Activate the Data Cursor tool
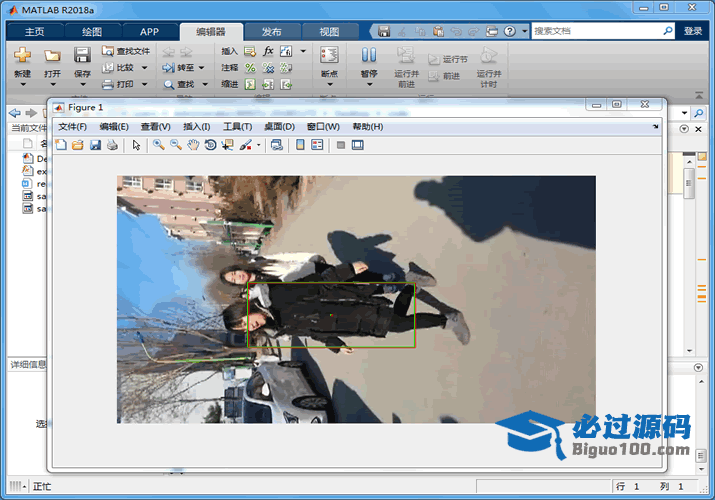This screenshot has width=715, height=500. [x=227, y=145]
